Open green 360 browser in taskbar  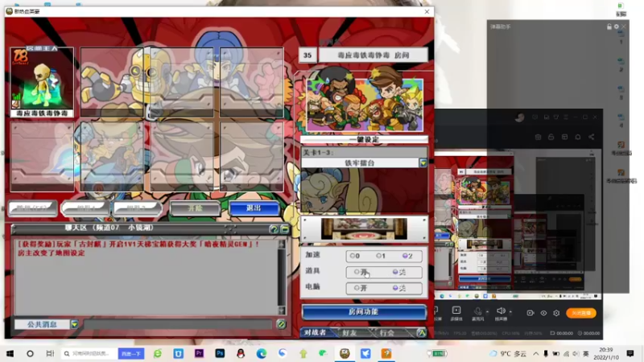[158, 353]
